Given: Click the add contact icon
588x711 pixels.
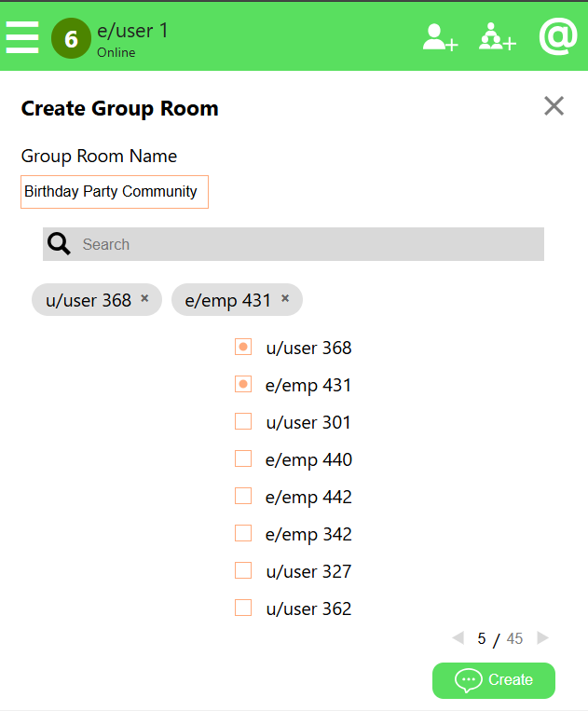Looking at the screenshot, I should (x=440, y=37).
